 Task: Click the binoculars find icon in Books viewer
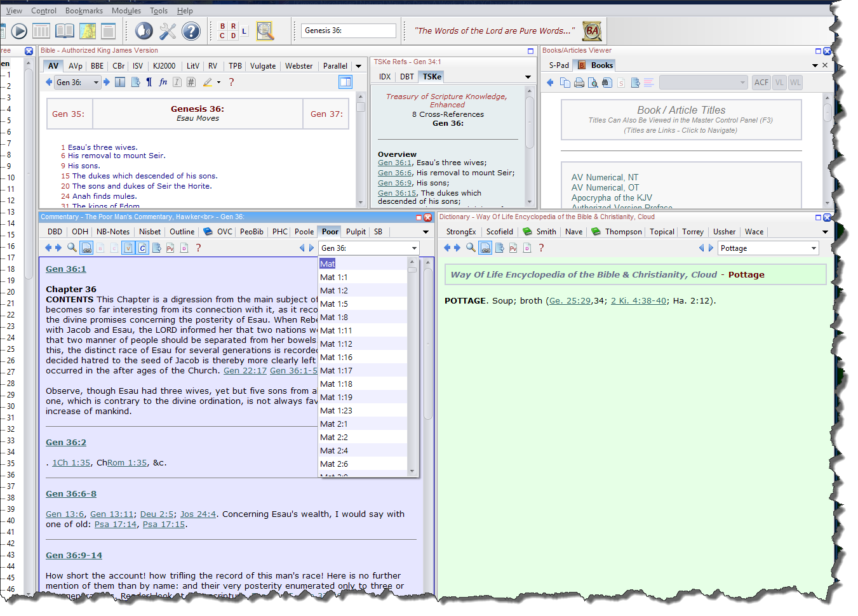tap(607, 83)
